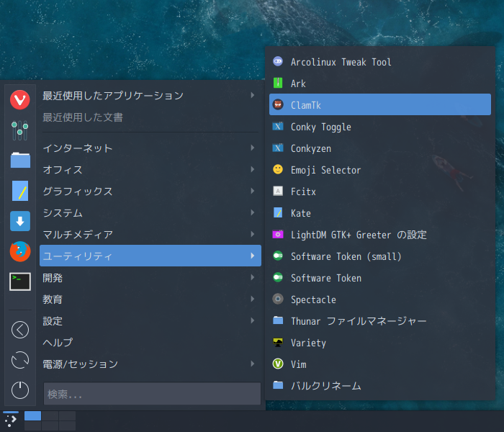Open the blue download arrow favorite
The image size is (504, 432).
point(20,221)
